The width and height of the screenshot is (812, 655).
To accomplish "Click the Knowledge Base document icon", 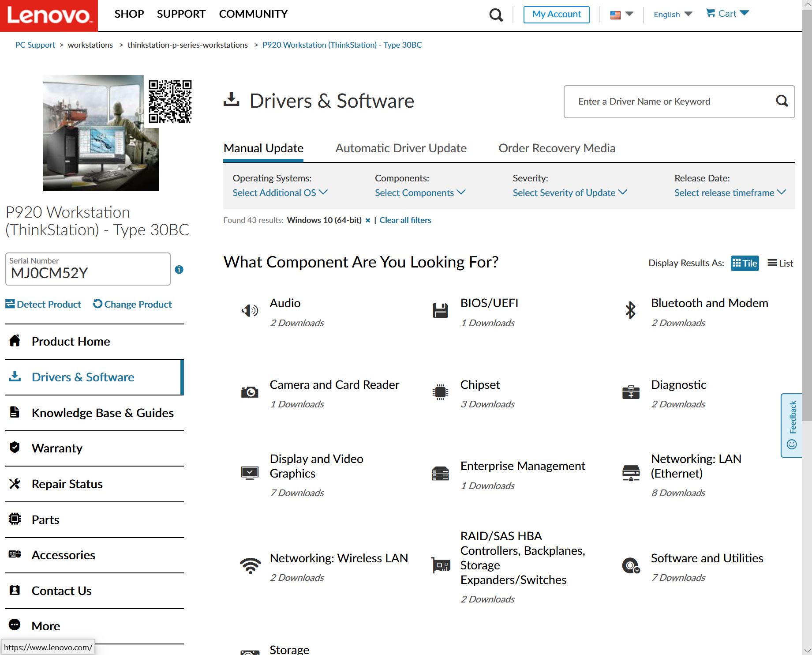I will [x=15, y=412].
